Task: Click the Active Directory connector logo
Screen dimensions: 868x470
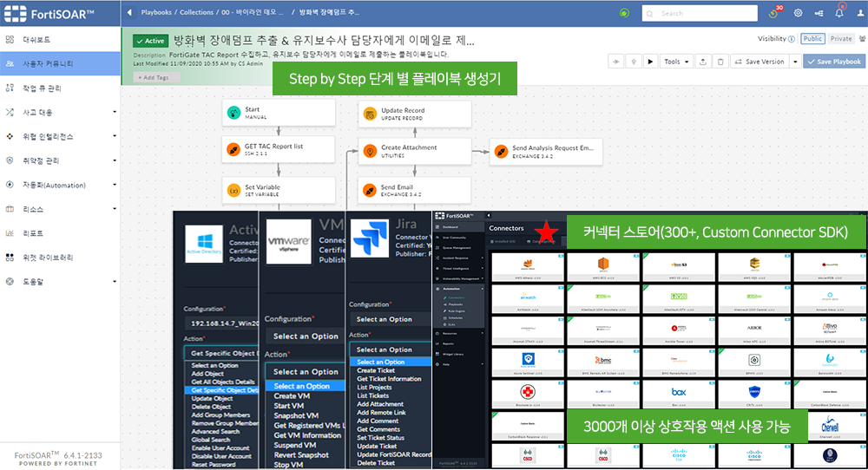Action: [204, 244]
